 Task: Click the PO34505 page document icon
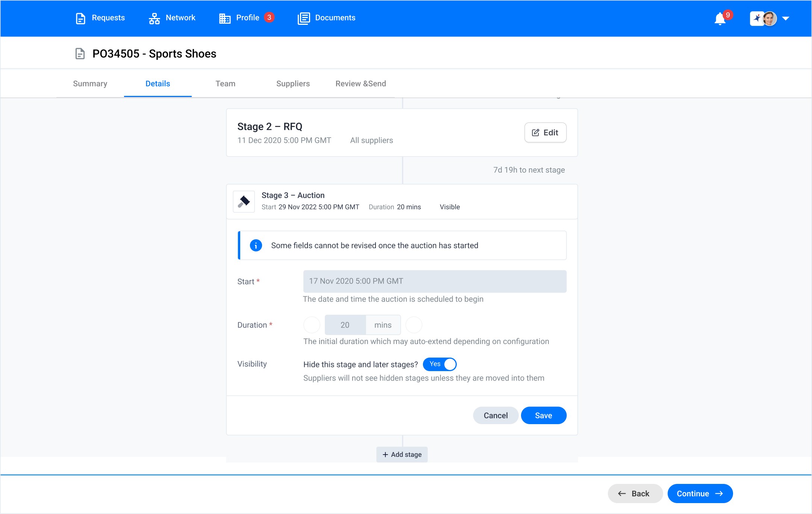tap(80, 54)
